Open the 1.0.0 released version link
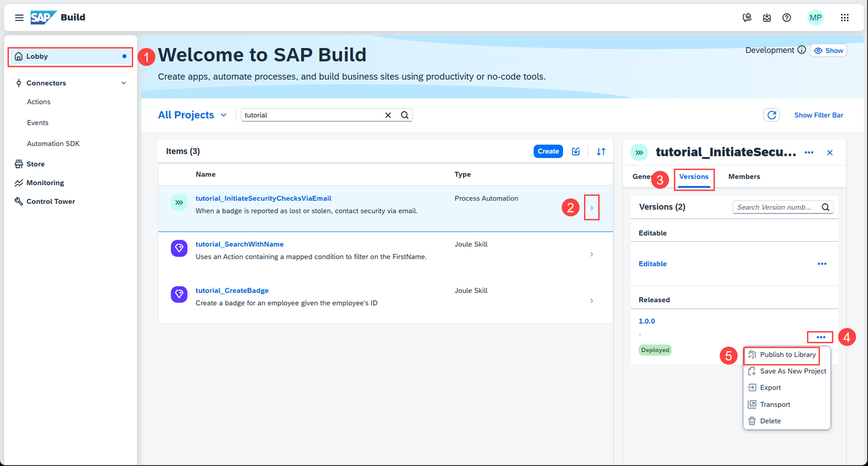 click(x=647, y=321)
